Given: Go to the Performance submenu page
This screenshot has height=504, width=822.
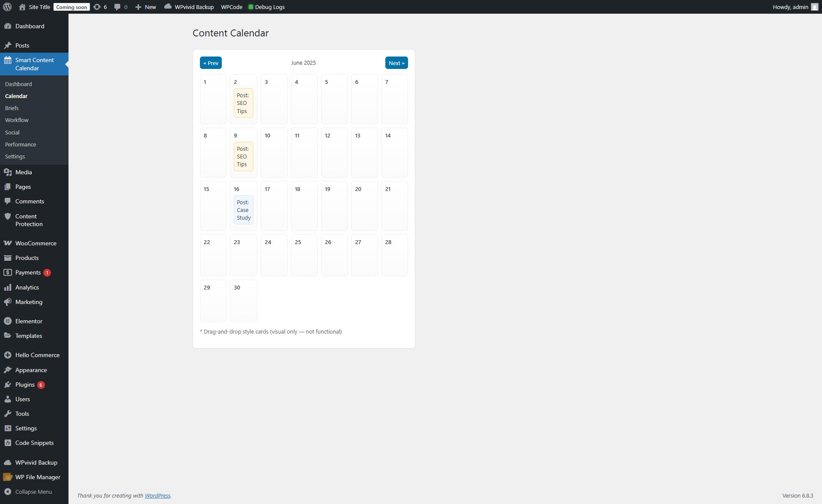Looking at the screenshot, I should point(21,144).
